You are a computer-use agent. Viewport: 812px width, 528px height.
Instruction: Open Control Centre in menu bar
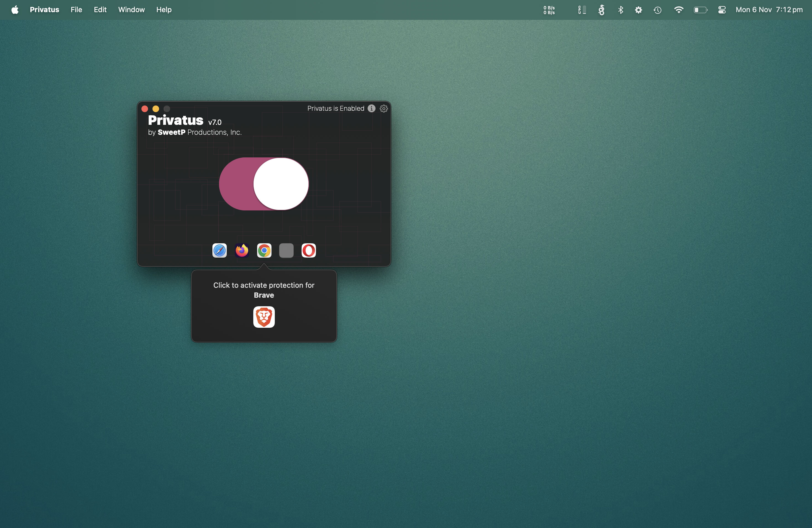[722, 10]
